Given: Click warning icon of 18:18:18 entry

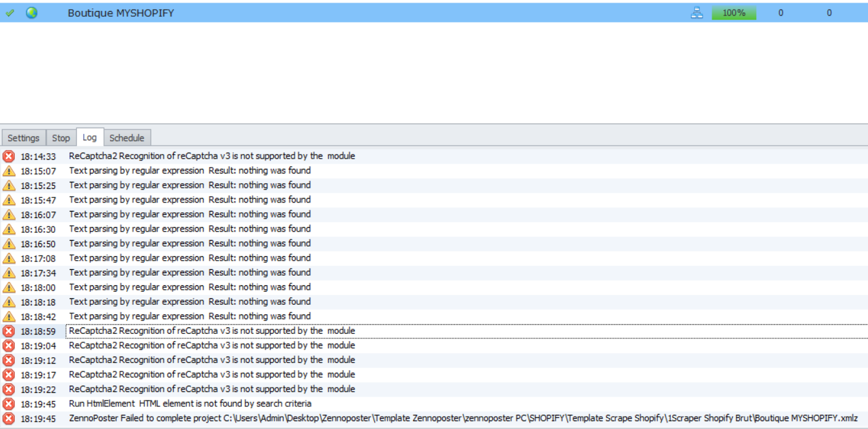Looking at the screenshot, I should 8,302.
